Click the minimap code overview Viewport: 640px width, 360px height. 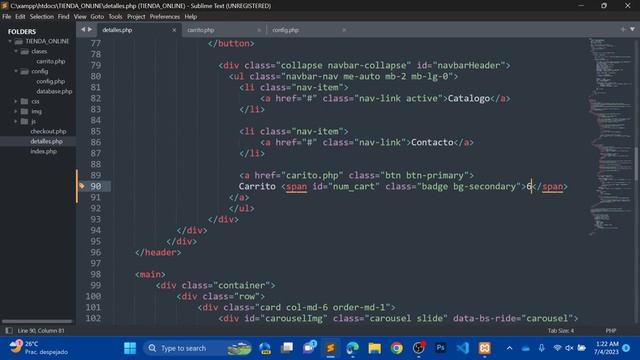click(610, 137)
